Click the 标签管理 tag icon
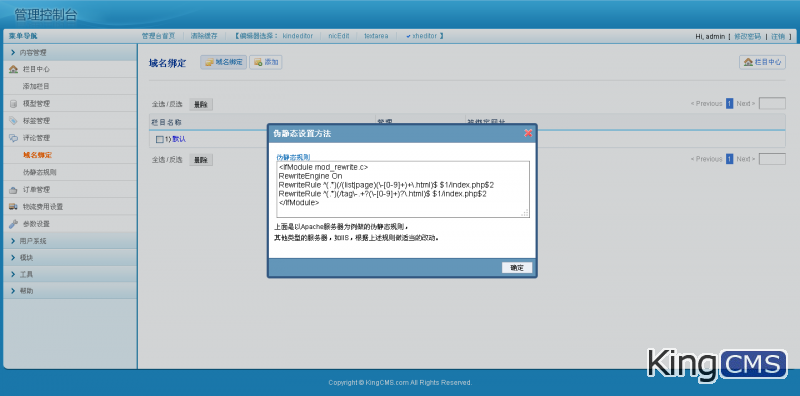 [13, 121]
